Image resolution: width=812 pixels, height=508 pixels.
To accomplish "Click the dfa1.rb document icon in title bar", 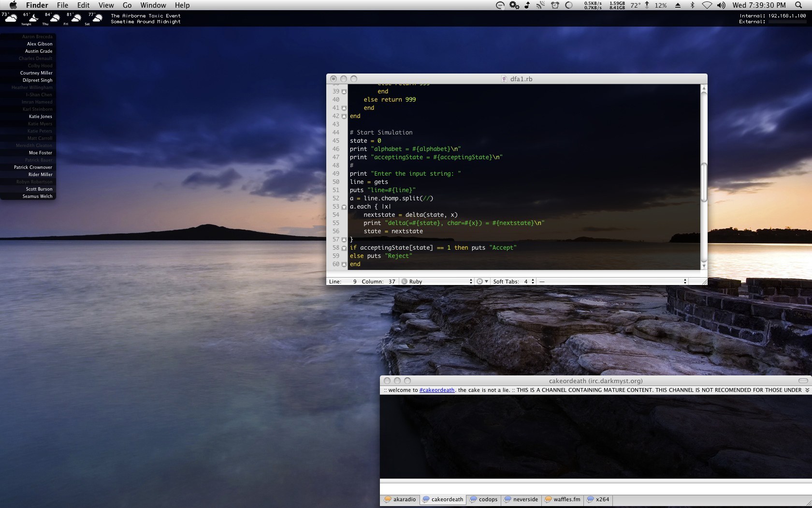I will pyautogui.click(x=505, y=79).
